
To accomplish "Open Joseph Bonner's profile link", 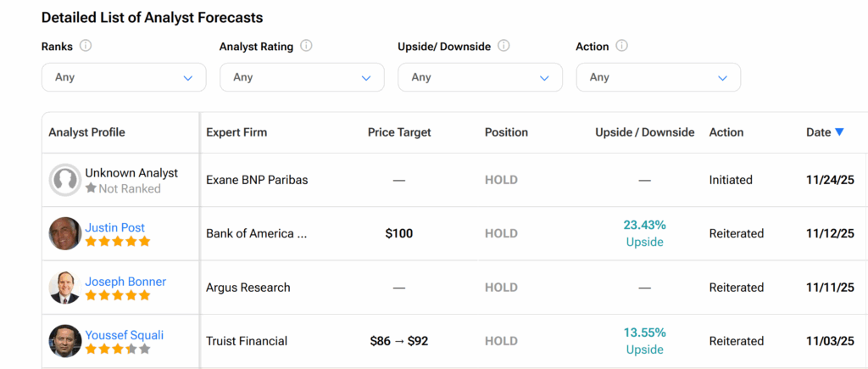I will (x=125, y=282).
